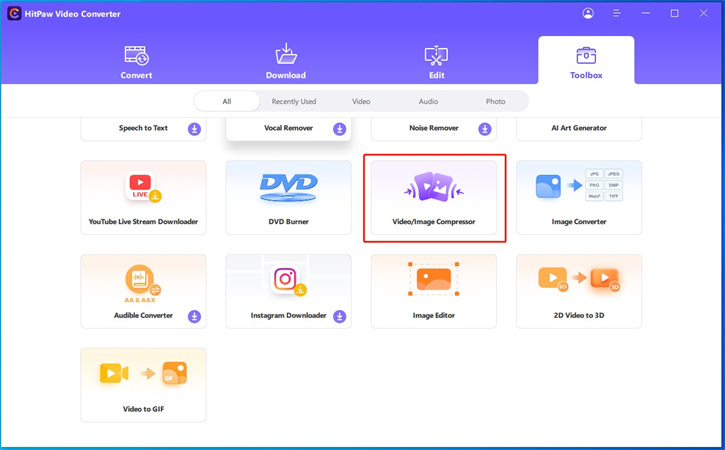Click the Speech to Text label
Viewport: 725px width, 450px height.
point(143,128)
